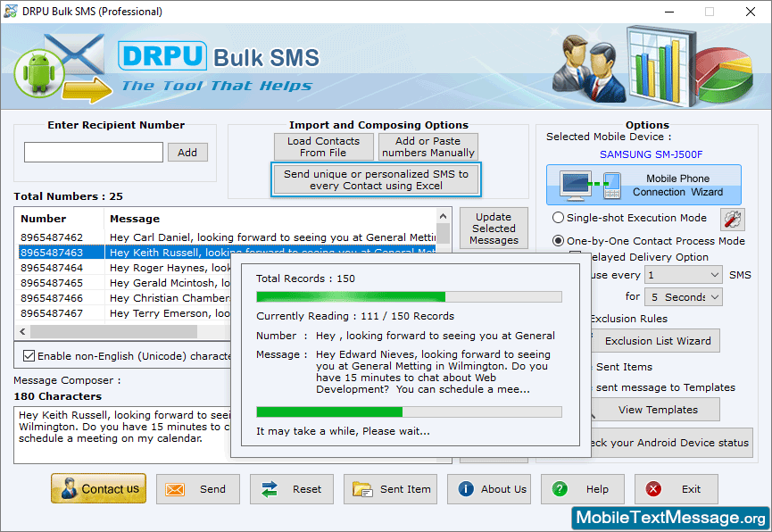Click the message composer text area
772x532 pixels.
[122, 435]
